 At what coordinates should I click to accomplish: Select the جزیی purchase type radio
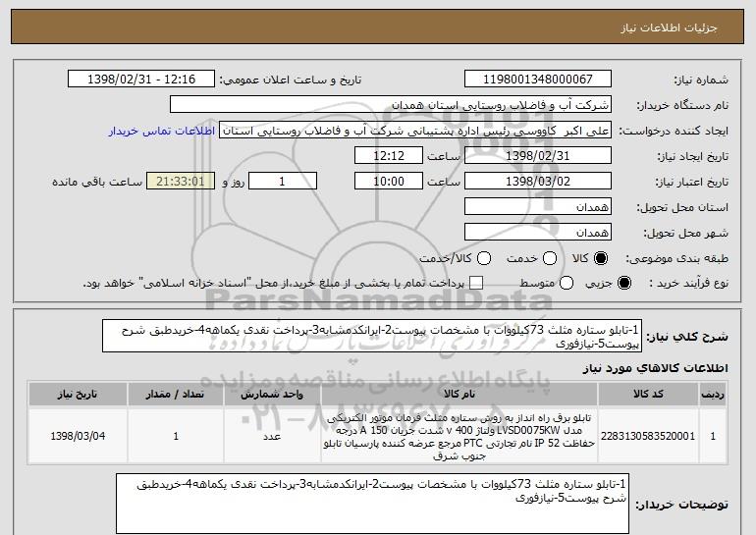point(623,283)
